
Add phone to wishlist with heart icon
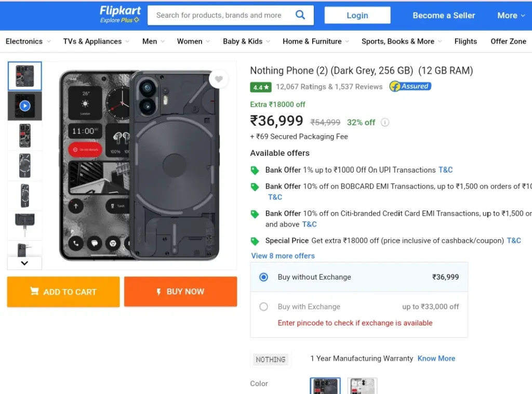click(x=219, y=79)
